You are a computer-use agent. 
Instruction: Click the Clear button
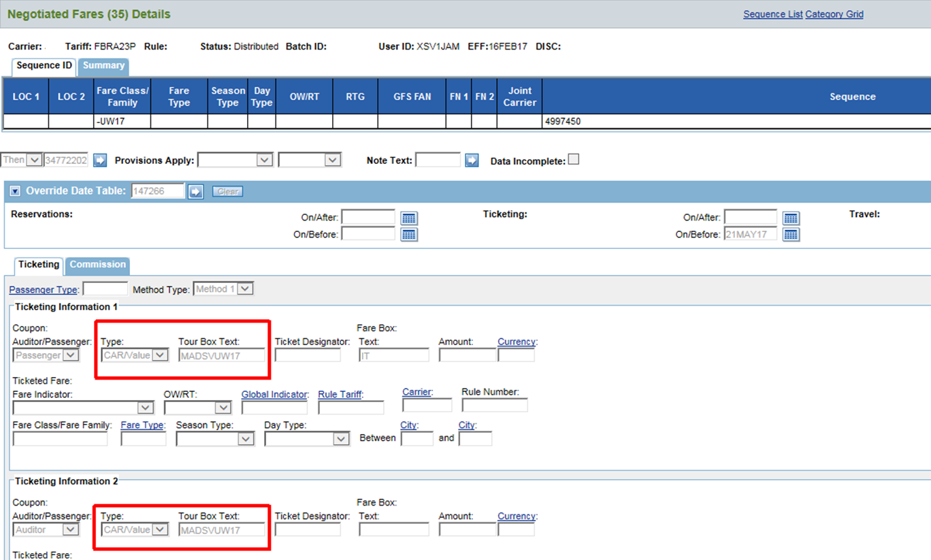(x=227, y=192)
